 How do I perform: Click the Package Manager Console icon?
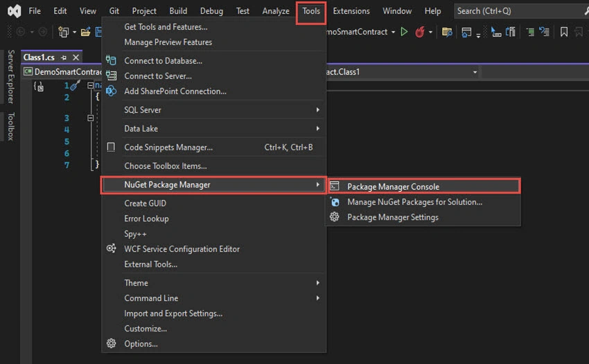coord(334,186)
